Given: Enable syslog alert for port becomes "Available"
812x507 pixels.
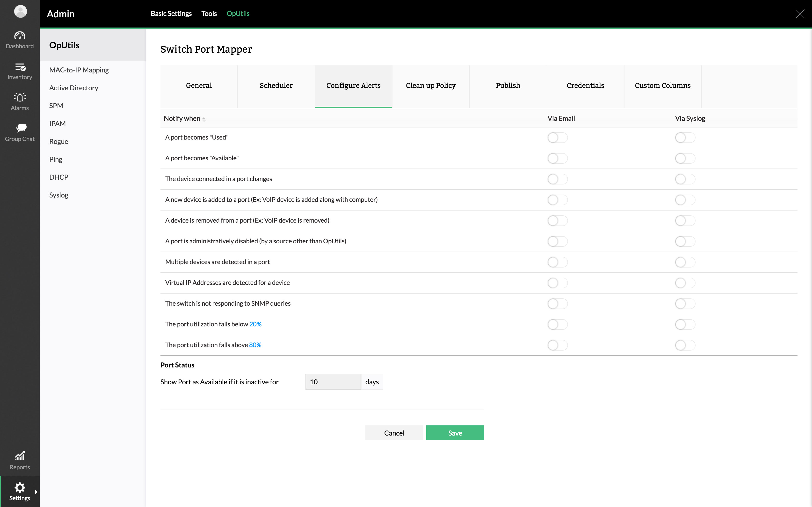Looking at the screenshot, I should 685,158.
